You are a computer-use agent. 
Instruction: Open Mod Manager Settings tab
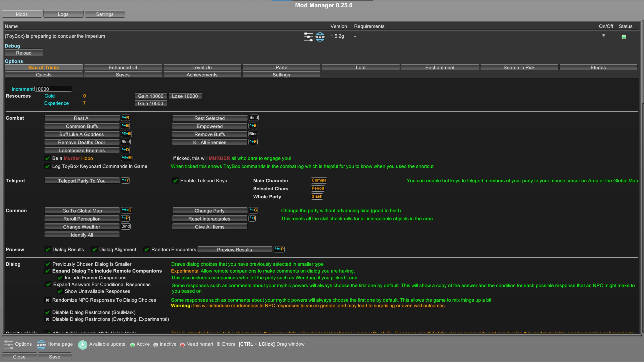click(x=105, y=14)
